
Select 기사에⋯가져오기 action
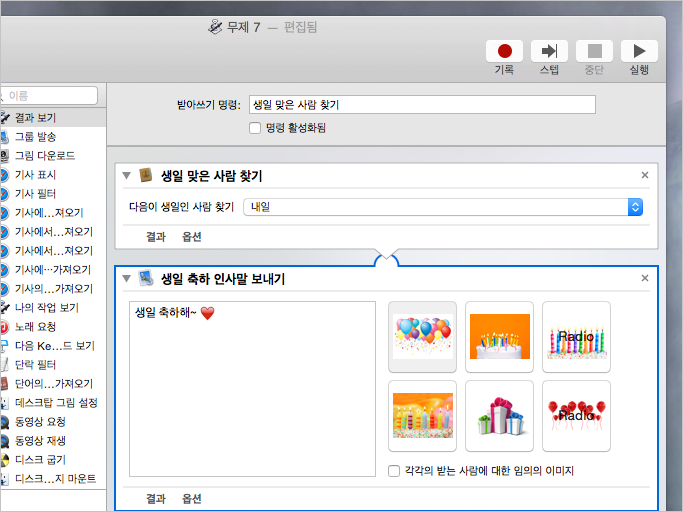53,270
